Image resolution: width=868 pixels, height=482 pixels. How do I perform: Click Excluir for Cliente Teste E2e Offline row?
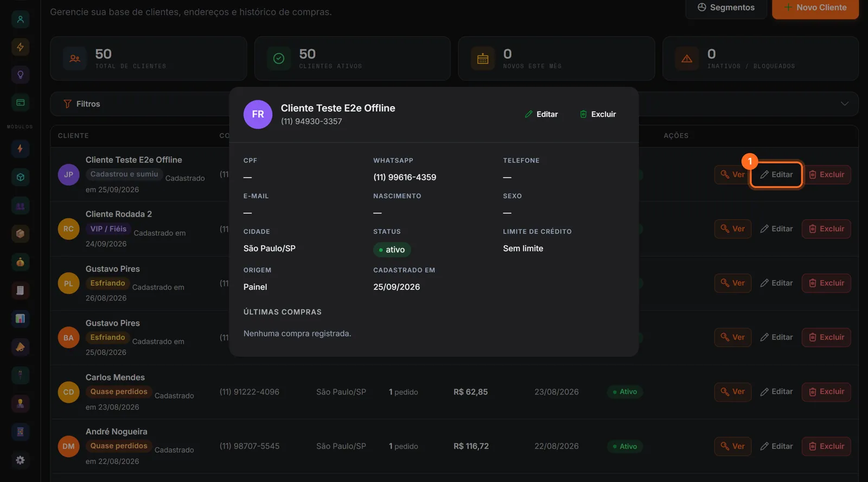click(x=826, y=175)
